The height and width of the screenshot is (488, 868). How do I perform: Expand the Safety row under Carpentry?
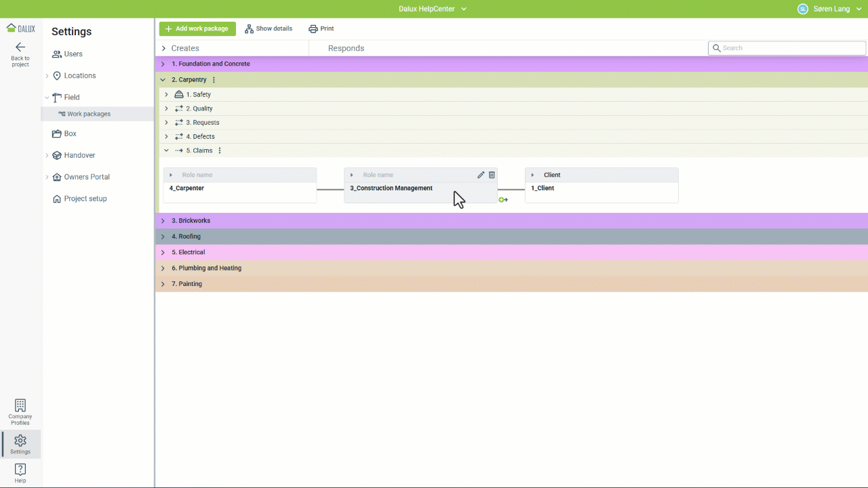(x=167, y=95)
